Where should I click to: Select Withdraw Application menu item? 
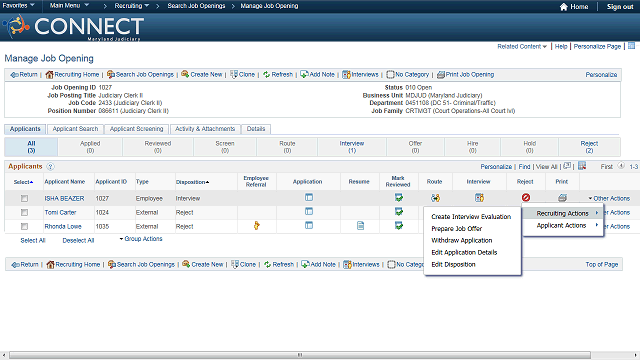(462, 240)
